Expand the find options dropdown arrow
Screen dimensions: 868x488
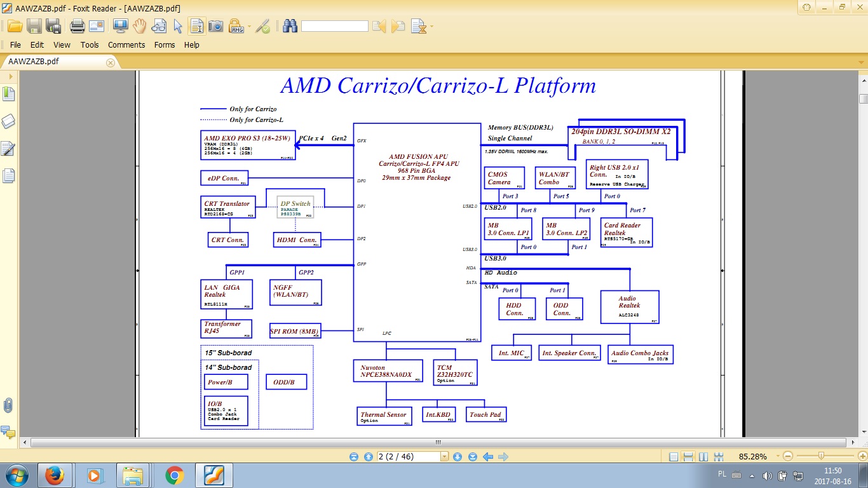[432, 27]
